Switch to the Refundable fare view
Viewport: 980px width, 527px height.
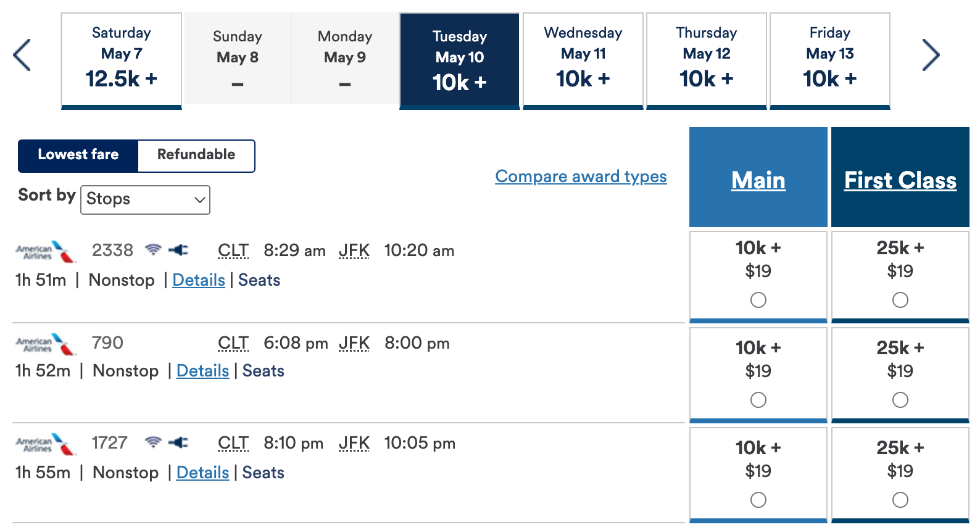click(196, 155)
